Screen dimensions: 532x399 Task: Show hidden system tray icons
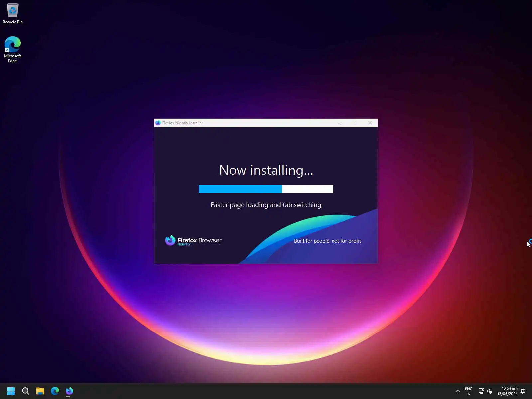point(458,391)
